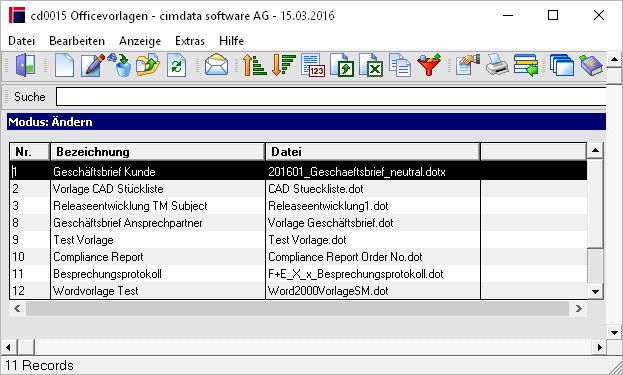The image size is (623, 375).
Task: Click the cimdata application icon in title bar
Action: point(17,15)
